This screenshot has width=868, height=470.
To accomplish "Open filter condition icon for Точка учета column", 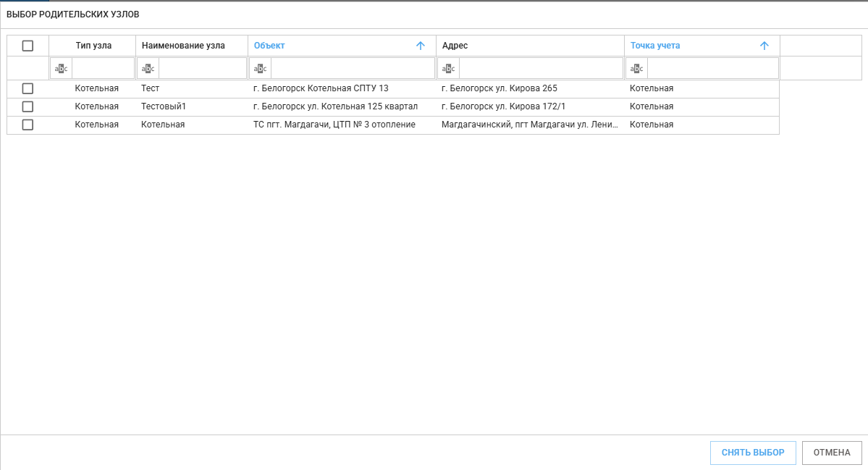I will pos(636,69).
